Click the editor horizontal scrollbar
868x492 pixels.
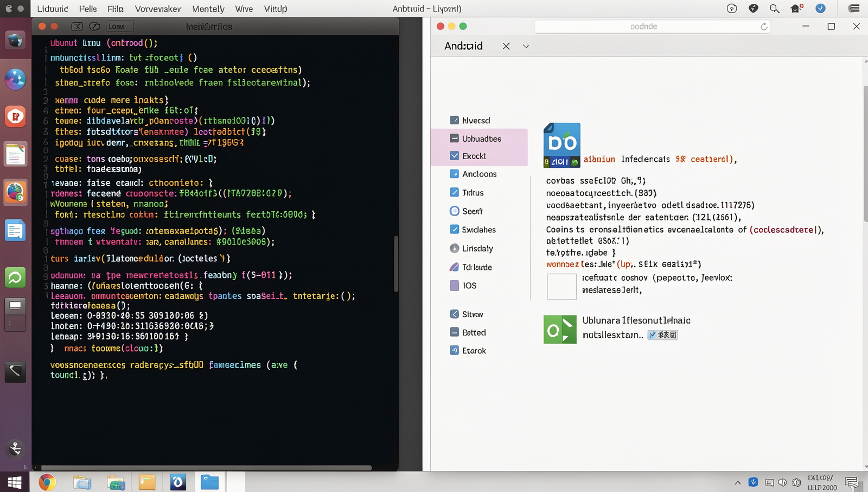coord(206,468)
